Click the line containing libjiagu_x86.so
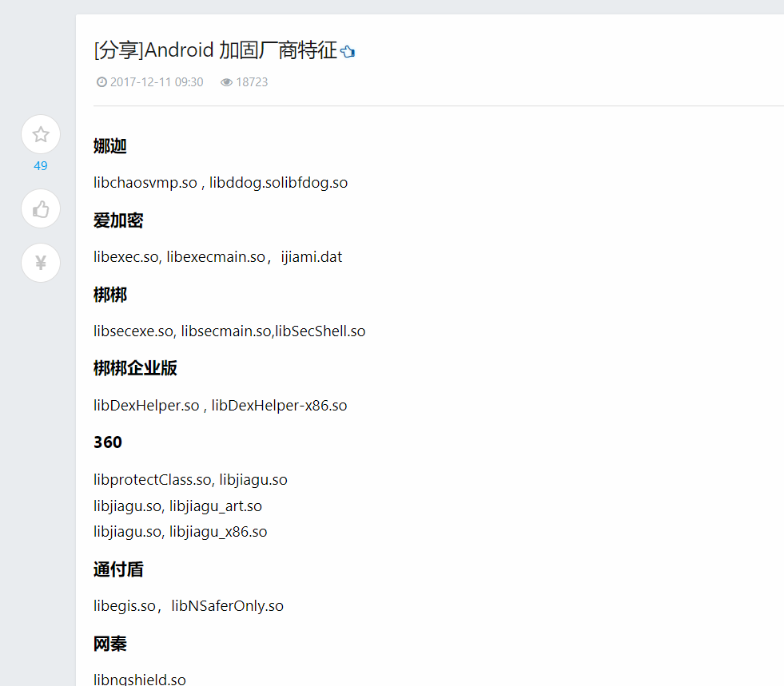The width and height of the screenshot is (784, 686). click(x=180, y=532)
